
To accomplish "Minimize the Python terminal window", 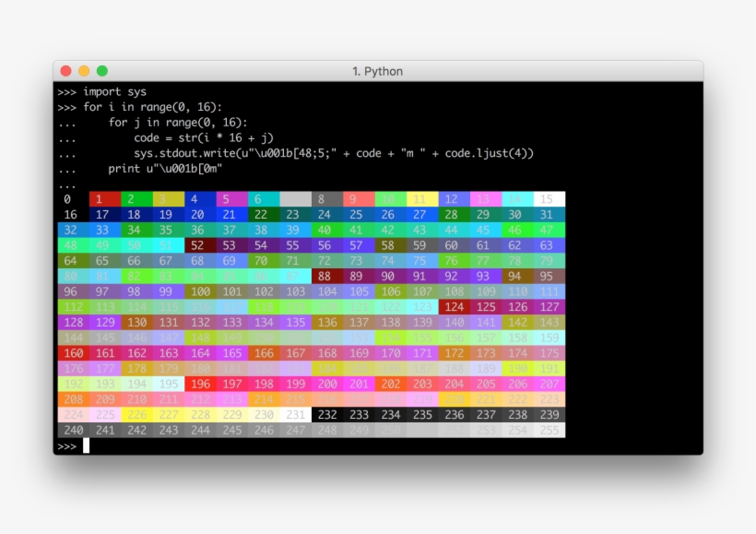I will coord(82,69).
